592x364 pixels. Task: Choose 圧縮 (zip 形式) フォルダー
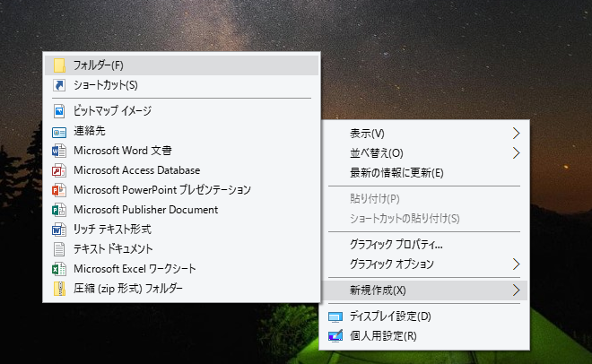point(181,289)
